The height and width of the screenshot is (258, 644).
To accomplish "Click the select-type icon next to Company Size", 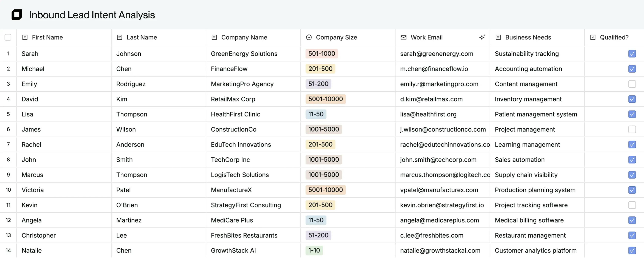I will 309,37.
